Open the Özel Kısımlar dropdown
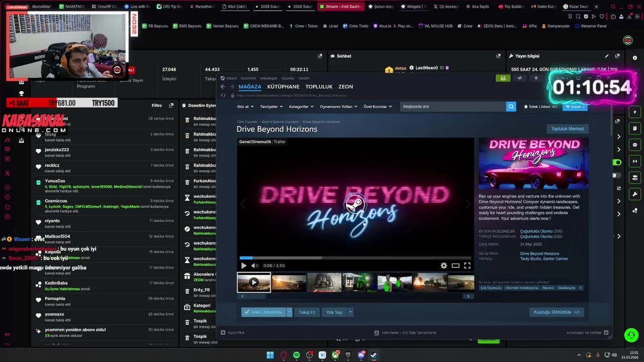Screen dimensions: 644x362 [378, 107]
